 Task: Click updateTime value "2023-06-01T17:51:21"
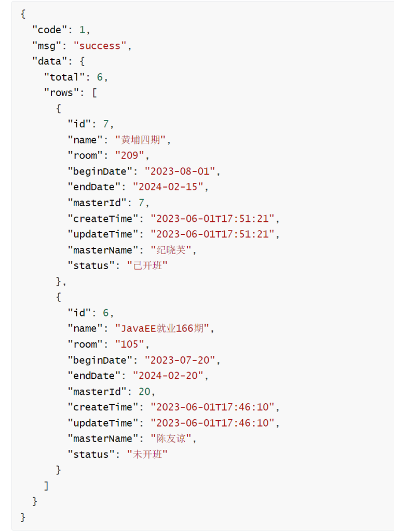tap(212, 234)
